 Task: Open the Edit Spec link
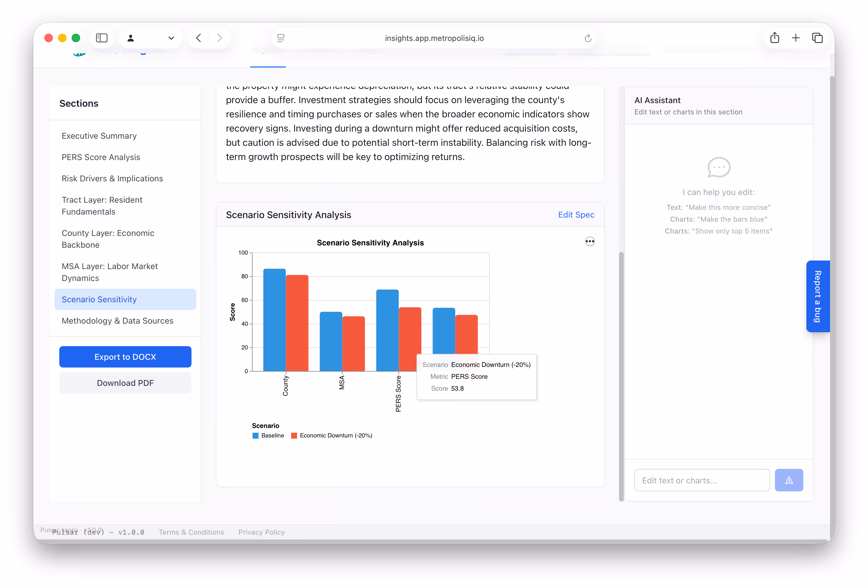[576, 215]
